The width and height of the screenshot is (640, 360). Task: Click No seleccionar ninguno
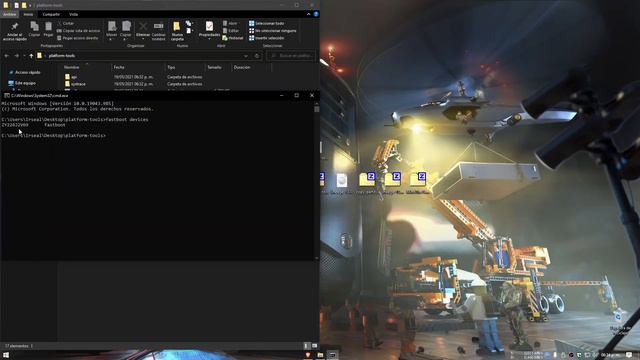click(273, 31)
